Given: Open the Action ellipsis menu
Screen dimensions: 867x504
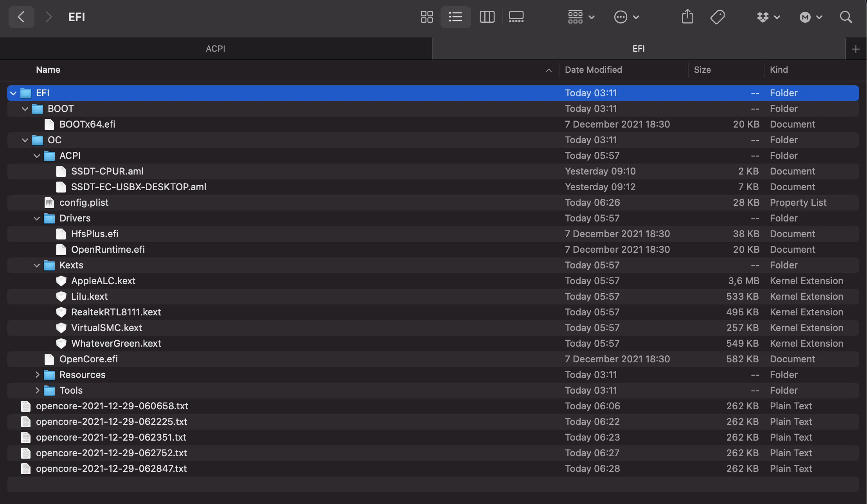Looking at the screenshot, I should point(626,17).
